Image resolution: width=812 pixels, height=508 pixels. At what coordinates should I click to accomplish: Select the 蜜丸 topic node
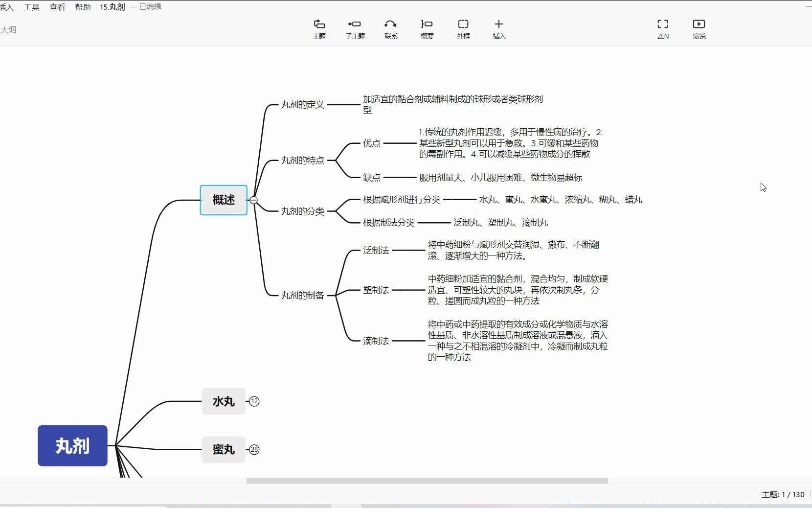click(224, 450)
